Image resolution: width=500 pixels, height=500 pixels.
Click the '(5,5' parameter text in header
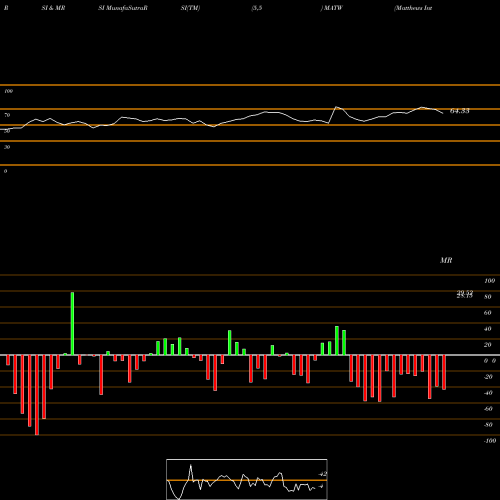point(257,8)
